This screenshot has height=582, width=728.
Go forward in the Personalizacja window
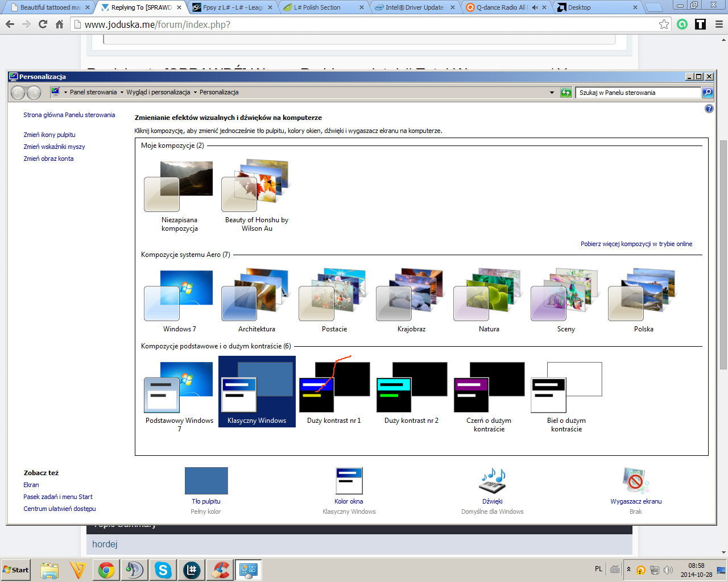tap(34, 93)
